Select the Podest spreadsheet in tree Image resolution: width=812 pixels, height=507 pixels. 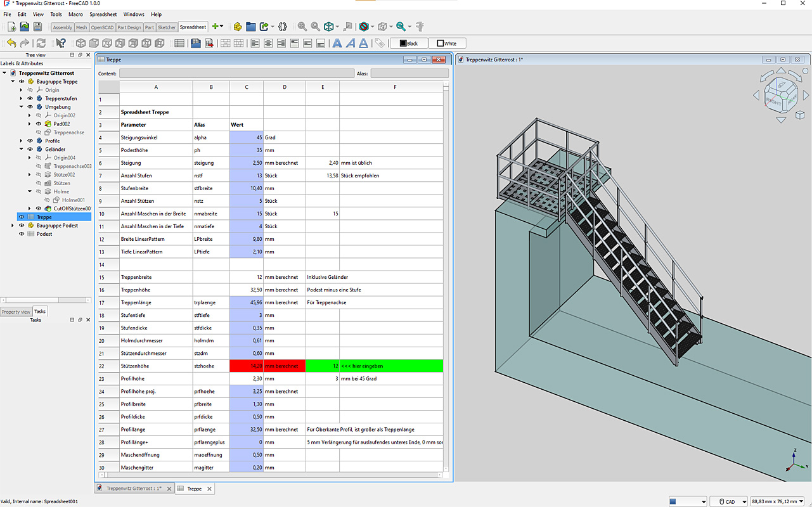click(x=44, y=234)
